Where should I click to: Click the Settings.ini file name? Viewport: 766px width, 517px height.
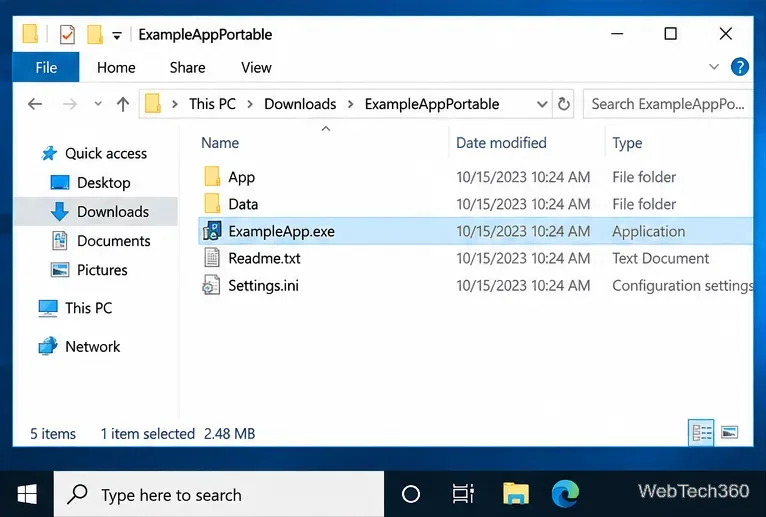click(x=263, y=285)
